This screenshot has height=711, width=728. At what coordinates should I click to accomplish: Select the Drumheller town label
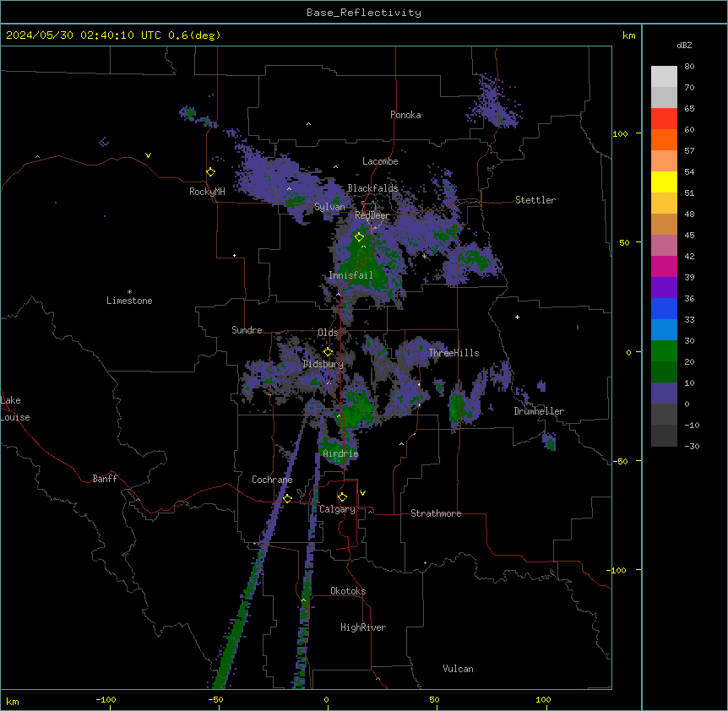click(x=539, y=411)
